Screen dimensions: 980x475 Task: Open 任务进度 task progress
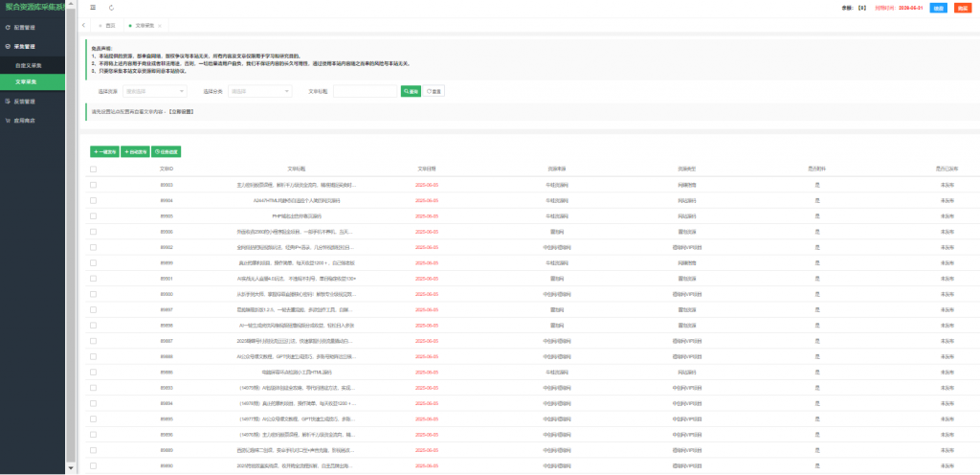[x=167, y=151]
